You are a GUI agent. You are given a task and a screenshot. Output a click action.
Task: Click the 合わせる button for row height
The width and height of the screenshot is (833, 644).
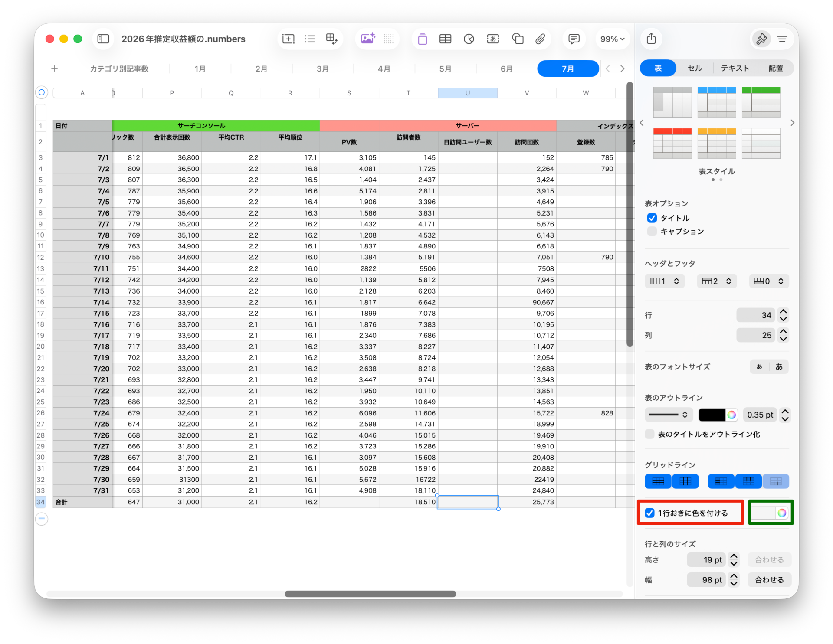pos(769,560)
